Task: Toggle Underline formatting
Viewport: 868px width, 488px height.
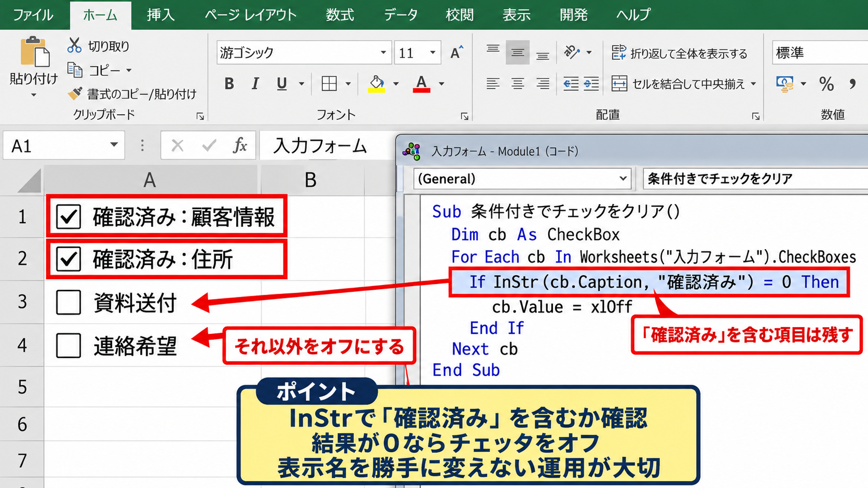Action: [x=282, y=84]
